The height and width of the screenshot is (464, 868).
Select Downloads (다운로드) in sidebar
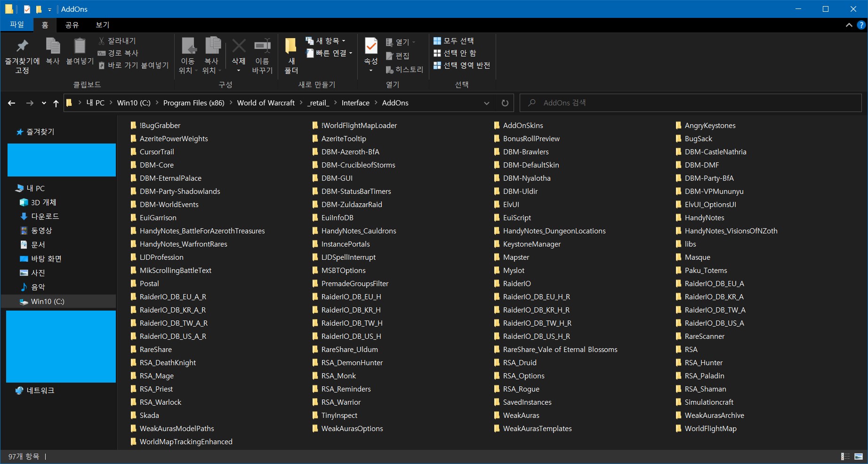[40, 216]
